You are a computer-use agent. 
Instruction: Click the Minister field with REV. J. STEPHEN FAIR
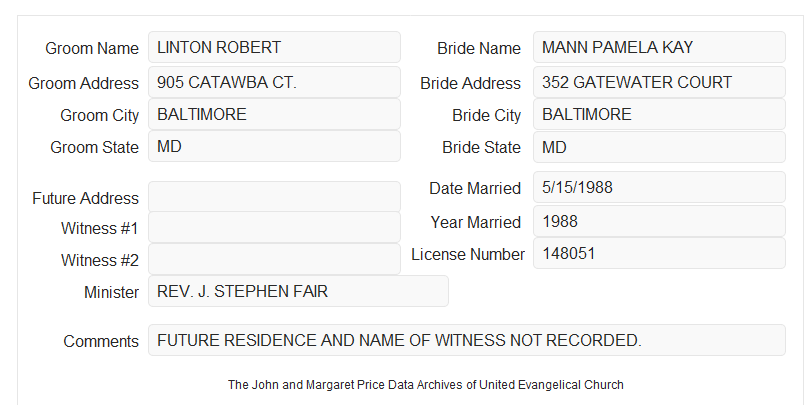click(298, 291)
